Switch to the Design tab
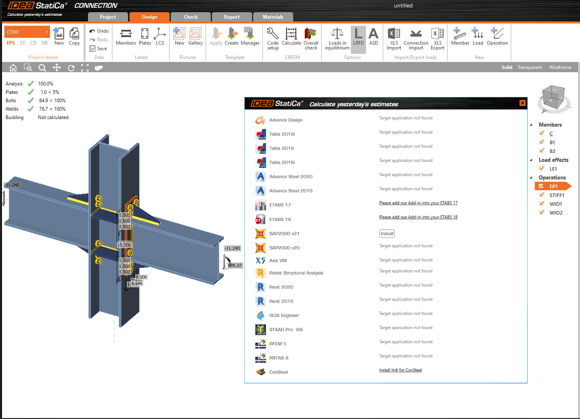The height and width of the screenshot is (419, 580). pos(149,17)
